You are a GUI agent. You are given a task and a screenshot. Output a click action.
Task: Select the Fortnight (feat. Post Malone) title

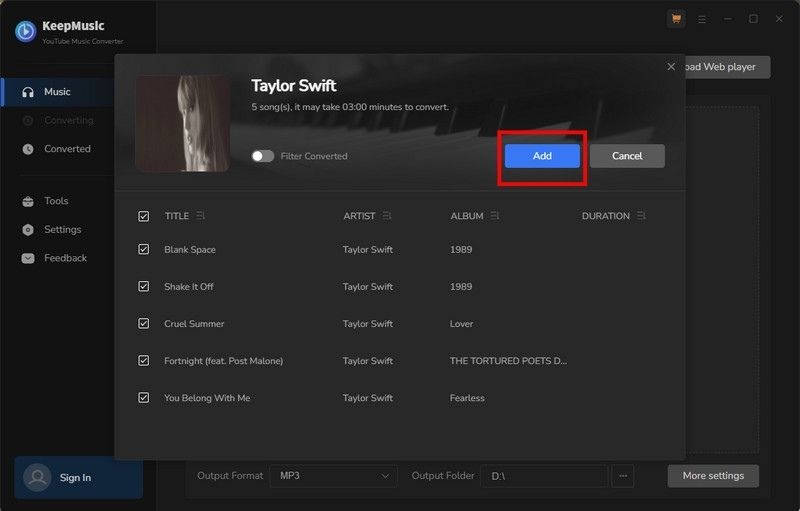point(223,361)
